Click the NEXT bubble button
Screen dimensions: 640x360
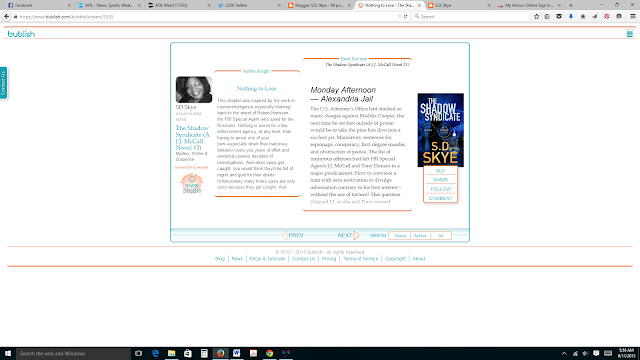348,236
